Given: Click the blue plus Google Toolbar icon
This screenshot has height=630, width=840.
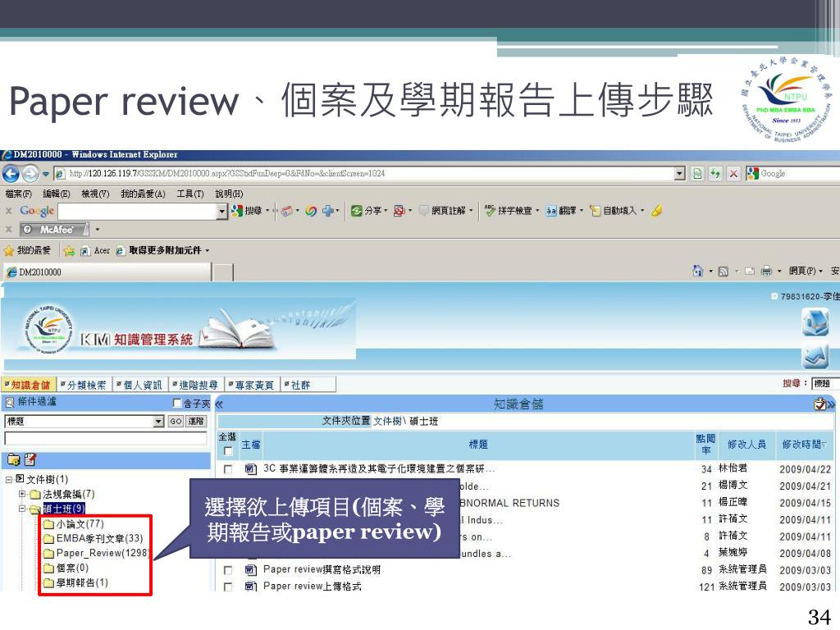Looking at the screenshot, I should coord(328,211).
